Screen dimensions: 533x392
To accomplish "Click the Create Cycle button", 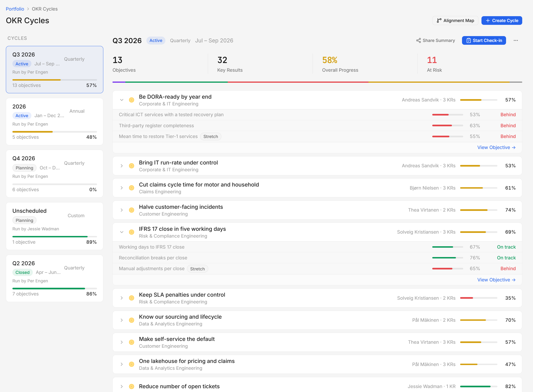I will pos(502,21).
